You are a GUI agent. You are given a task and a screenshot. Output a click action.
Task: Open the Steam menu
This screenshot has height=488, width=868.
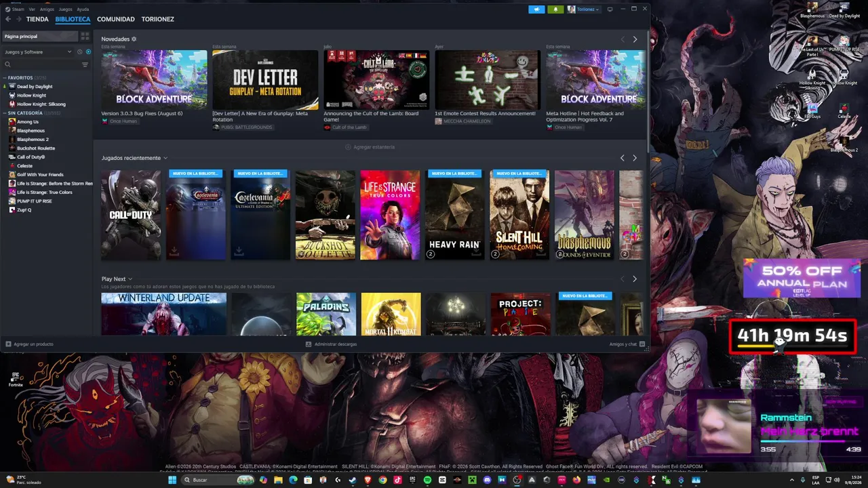[14, 9]
